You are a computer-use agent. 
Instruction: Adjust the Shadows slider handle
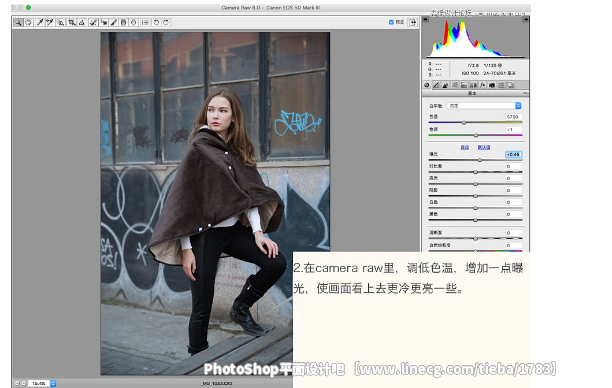pos(475,196)
